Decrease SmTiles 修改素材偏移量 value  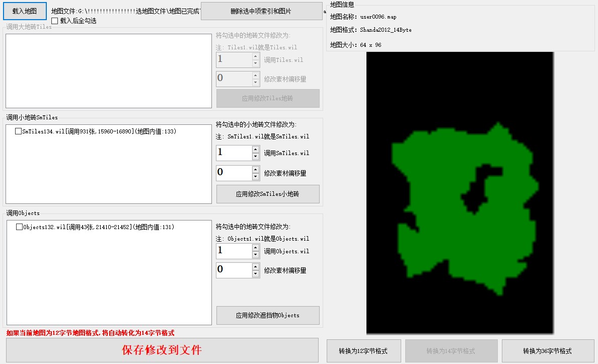(256, 177)
